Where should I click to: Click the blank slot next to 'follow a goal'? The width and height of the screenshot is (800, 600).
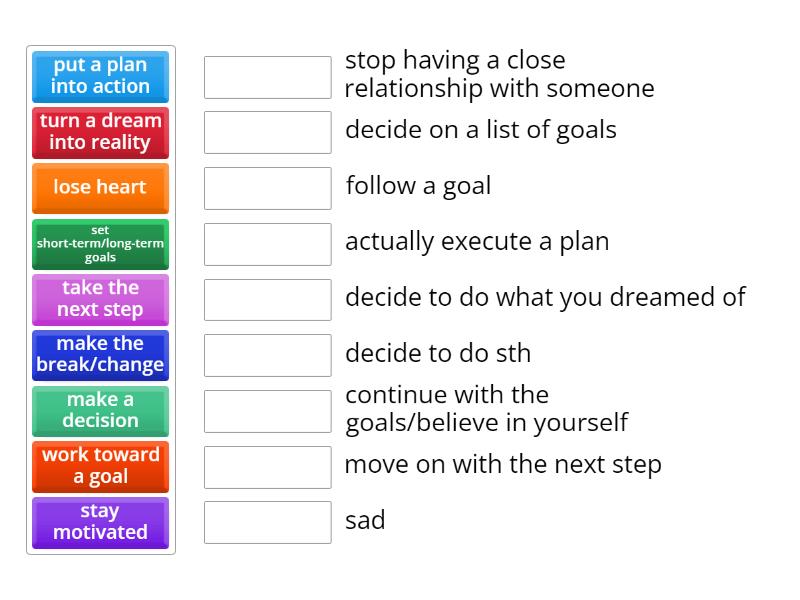coord(267,188)
